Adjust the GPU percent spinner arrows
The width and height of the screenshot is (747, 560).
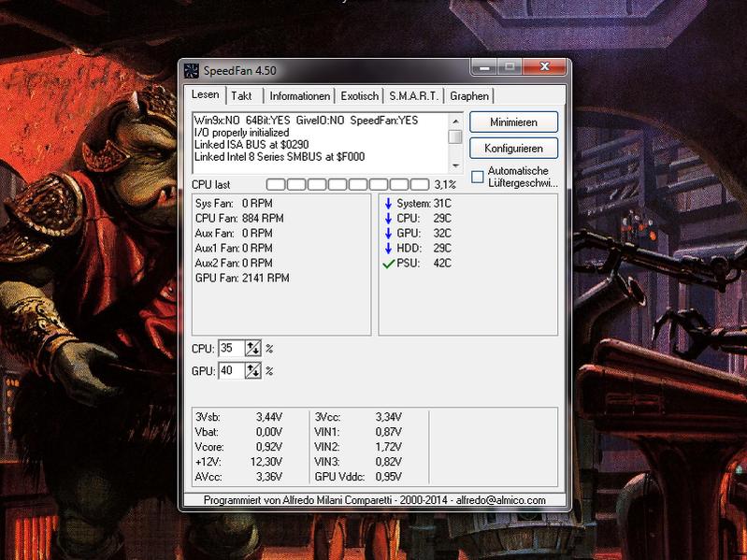pyautogui.click(x=253, y=370)
